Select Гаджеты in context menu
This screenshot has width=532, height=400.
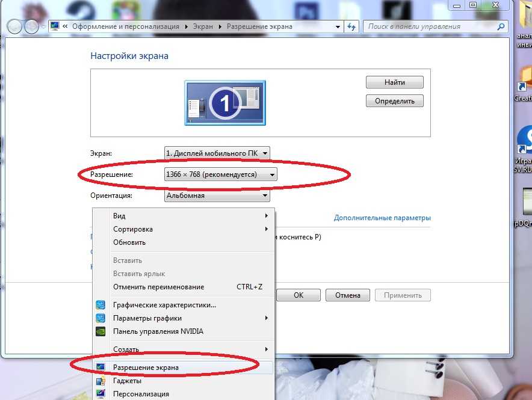tap(183, 381)
